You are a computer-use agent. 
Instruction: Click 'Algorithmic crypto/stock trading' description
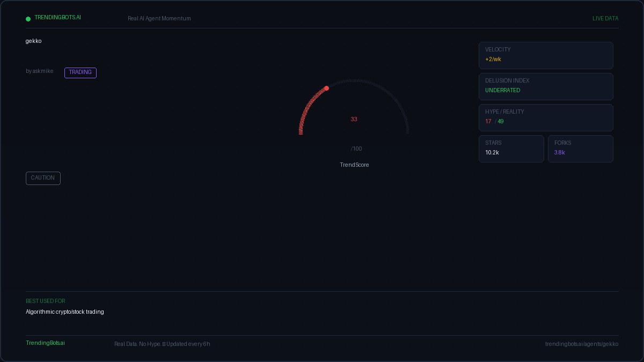click(65, 312)
